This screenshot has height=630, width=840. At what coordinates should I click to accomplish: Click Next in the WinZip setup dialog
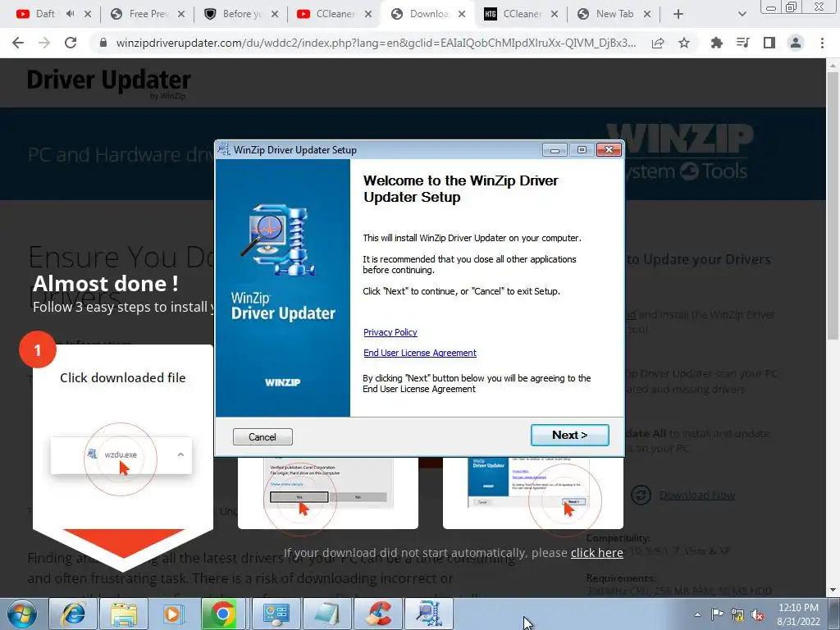tap(569, 435)
